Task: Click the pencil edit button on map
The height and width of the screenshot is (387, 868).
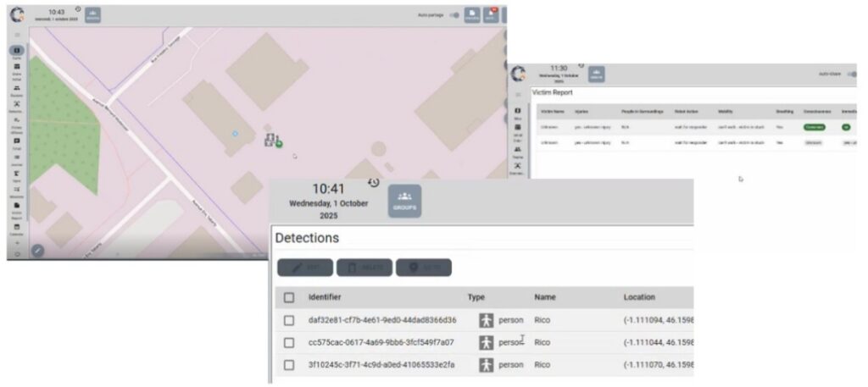Action: pos(37,250)
